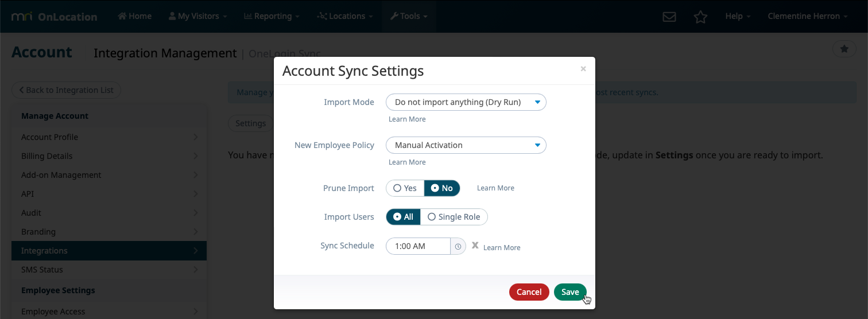The width and height of the screenshot is (868, 319).
Task: Click the Cancel button
Action: click(x=529, y=292)
